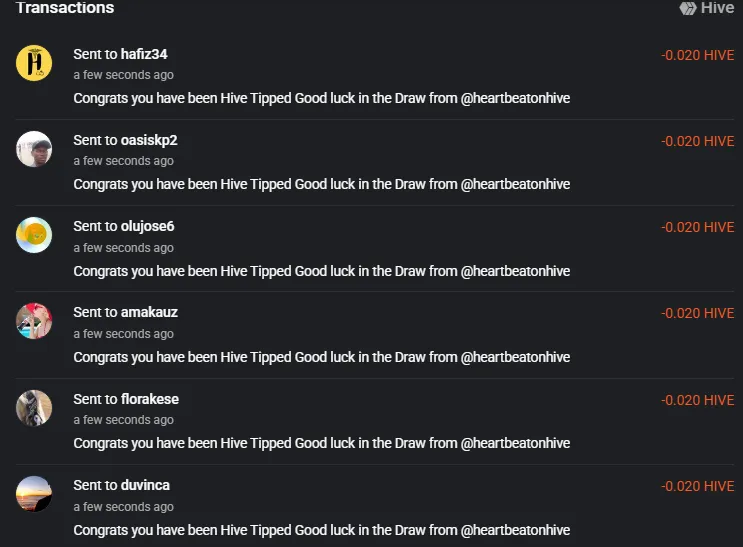Open olujose6's round avatar image

(34, 235)
